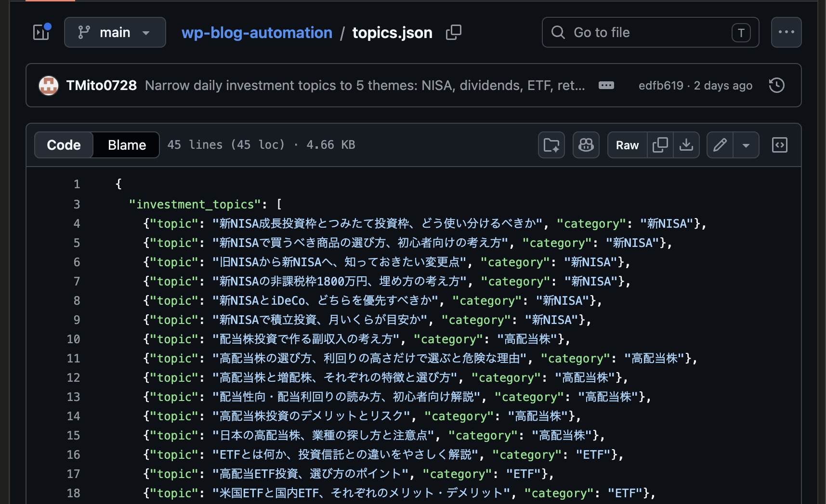Screen dimensions: 826x504
Task: Click the "ETF" category value on line 17
Action: (524, 474)
